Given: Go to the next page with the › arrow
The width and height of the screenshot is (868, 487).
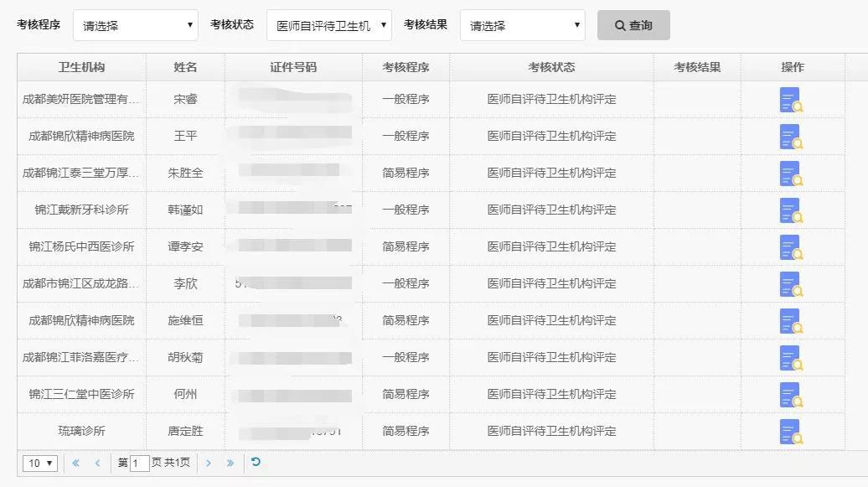Looking at the screenshot, I should pyautogui.click(x=208, y=462).
